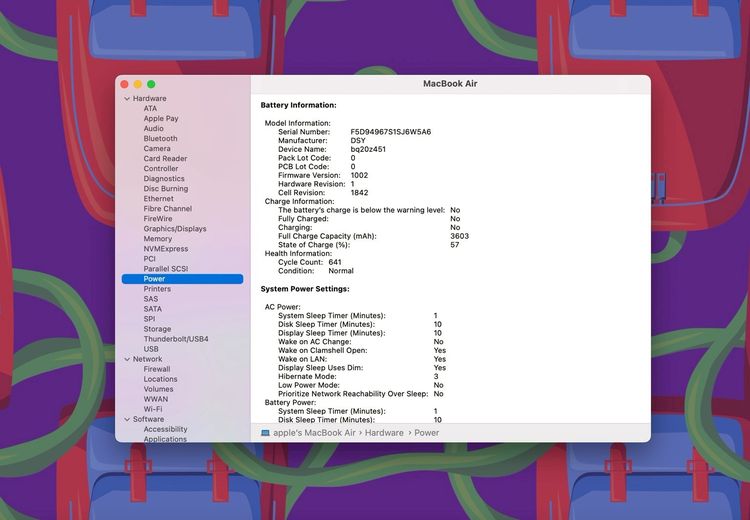The height and width of the screenshot is (520, 750).
Task: Collapse the Network disclosure triangle
Action: [127, 359]
